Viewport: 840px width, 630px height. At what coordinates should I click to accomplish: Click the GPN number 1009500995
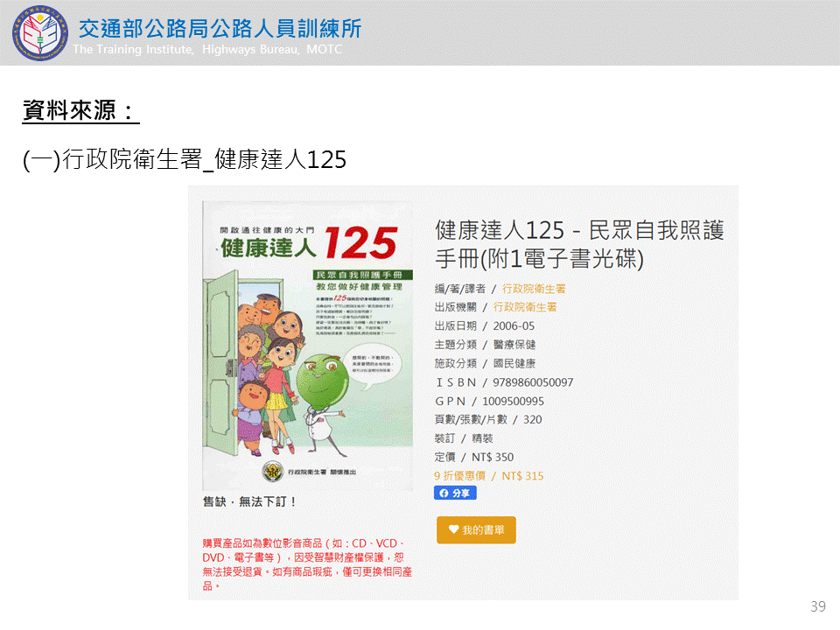click(x=514, y=402)
